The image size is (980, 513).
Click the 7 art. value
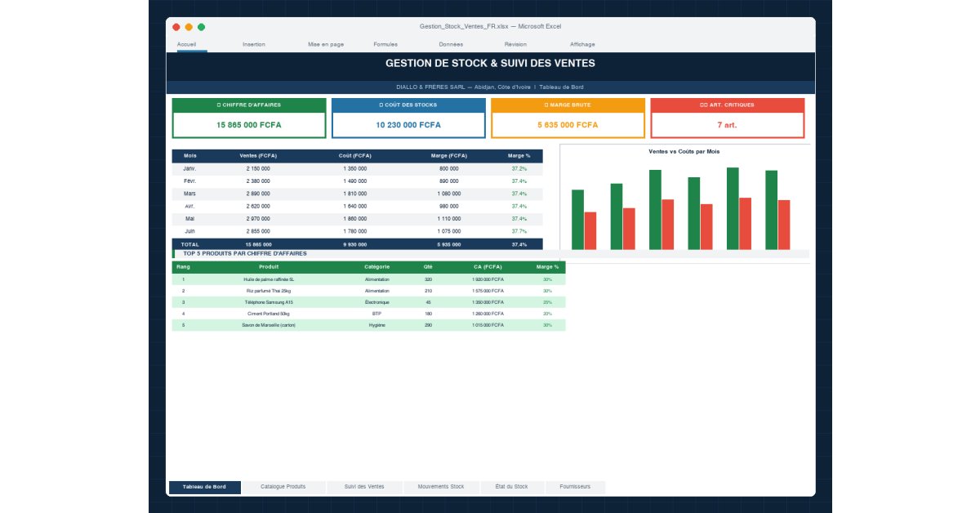point(728,125)
